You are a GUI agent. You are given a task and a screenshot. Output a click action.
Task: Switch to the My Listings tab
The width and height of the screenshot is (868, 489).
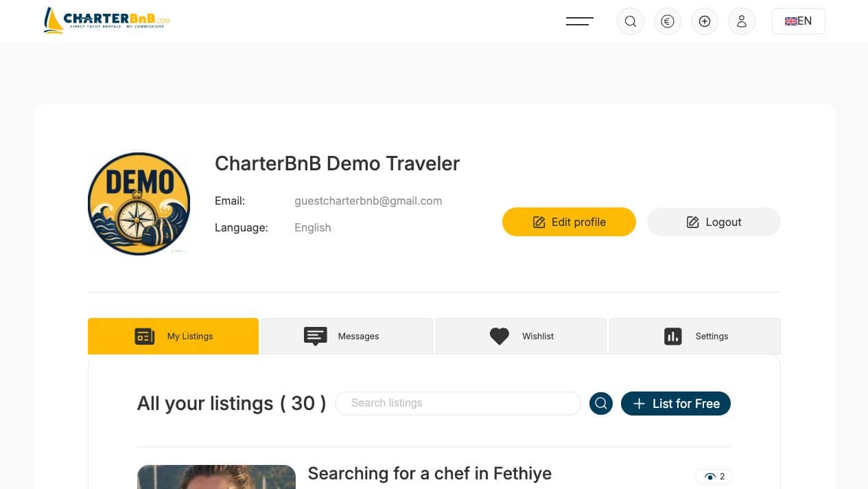[173, 336]
